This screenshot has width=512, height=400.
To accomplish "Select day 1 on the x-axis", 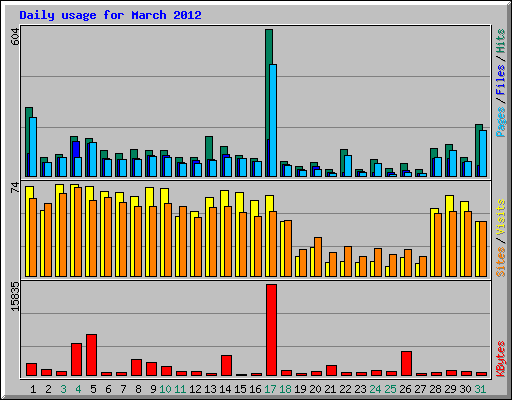I will coord(33,389).
